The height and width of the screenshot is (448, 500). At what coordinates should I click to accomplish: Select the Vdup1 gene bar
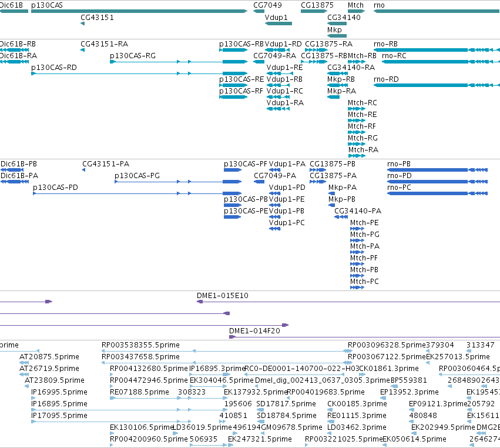pyautogui.click(x=278, y=24)
